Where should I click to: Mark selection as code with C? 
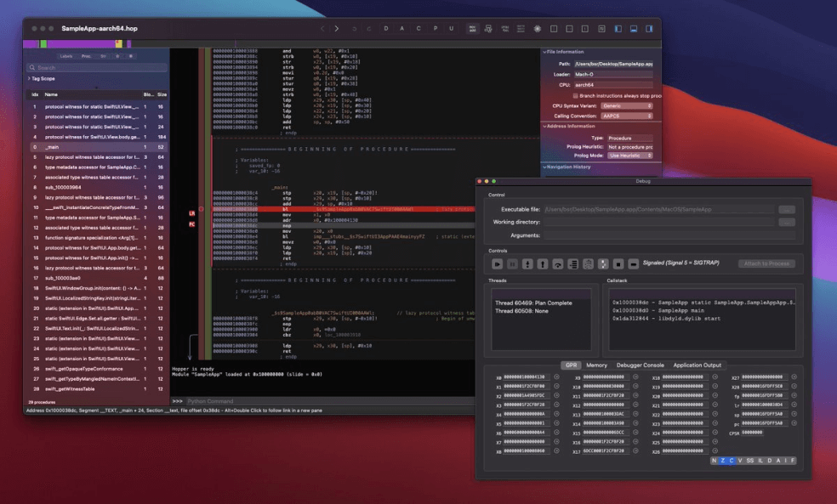(418, 29)
